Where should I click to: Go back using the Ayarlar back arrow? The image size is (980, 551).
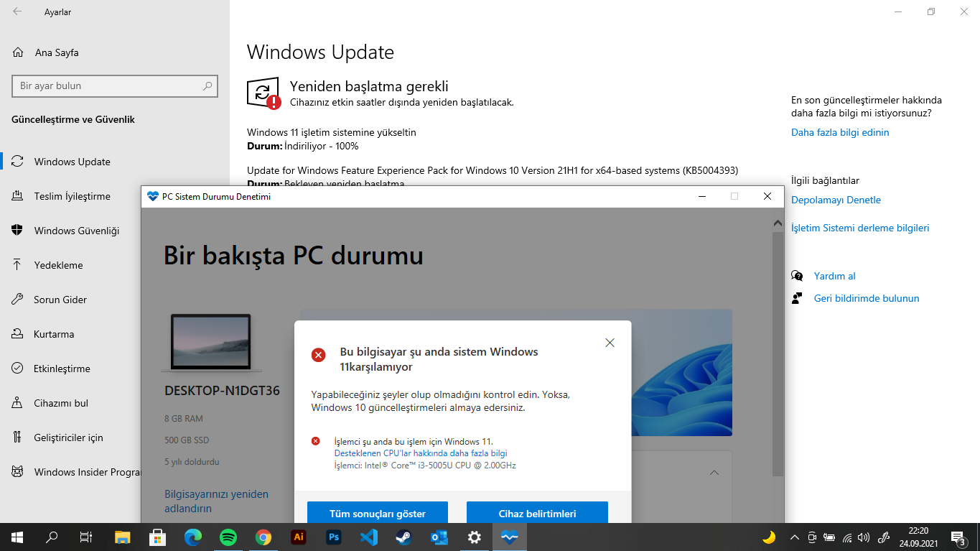17,11
